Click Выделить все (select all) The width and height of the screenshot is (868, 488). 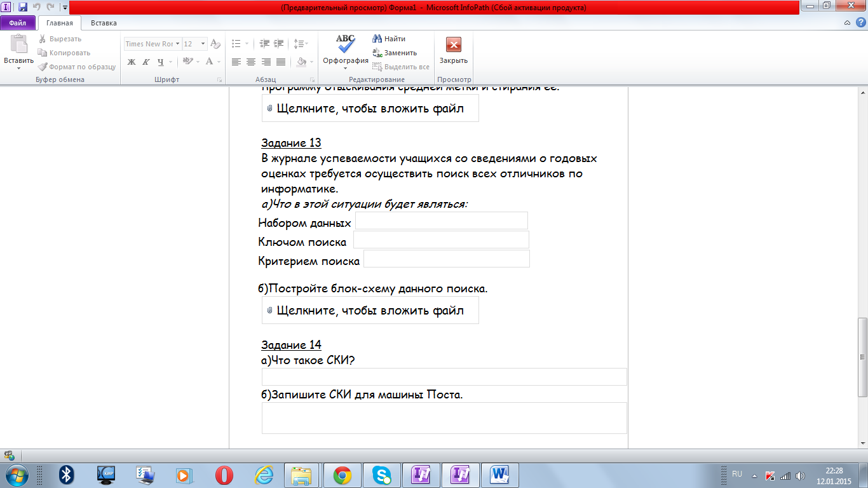coord(401,67)
